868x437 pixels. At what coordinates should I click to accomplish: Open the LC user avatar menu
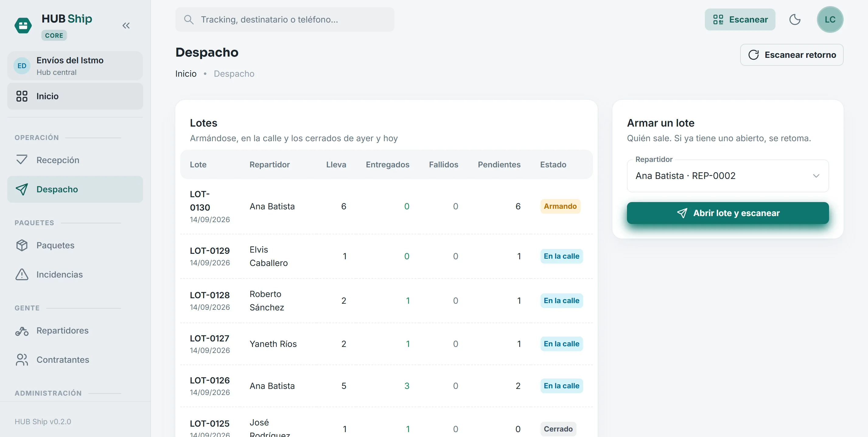point(830,19)
